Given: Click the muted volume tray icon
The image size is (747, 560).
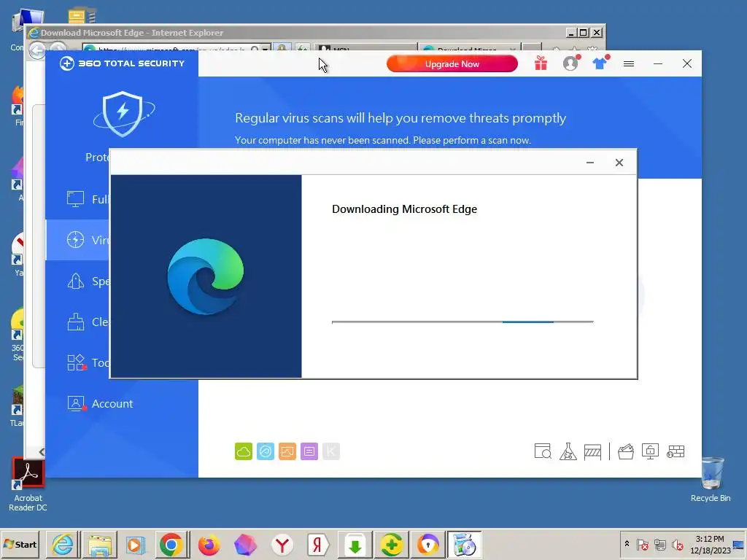Looking at the screenshot, I should coord(677,544).
